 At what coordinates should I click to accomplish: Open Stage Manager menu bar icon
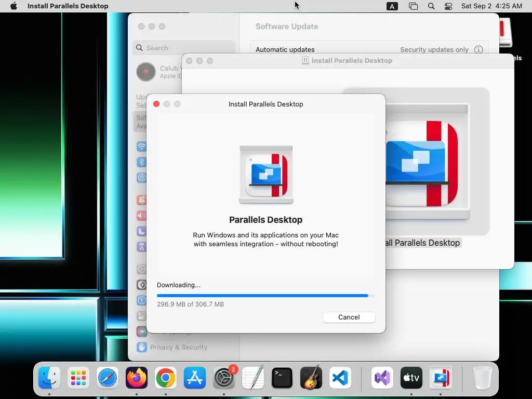tap(413, 6)
